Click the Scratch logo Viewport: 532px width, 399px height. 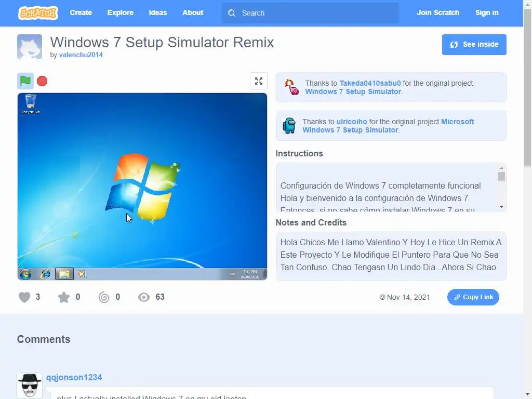click(38, 13)
